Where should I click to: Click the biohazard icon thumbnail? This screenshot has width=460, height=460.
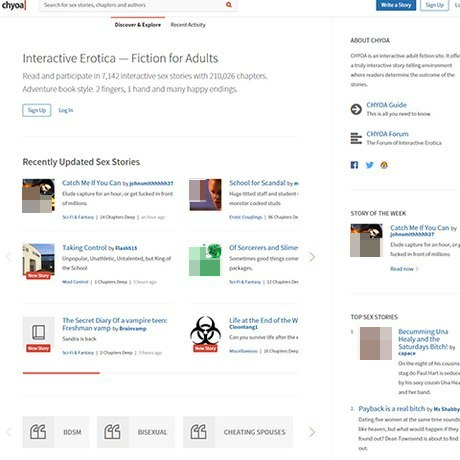pos(205,332)
